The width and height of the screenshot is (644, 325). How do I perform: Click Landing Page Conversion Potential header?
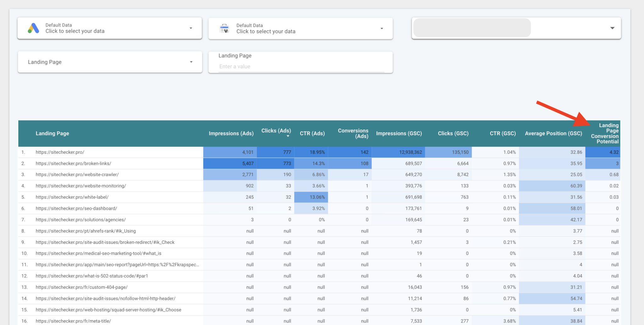click(x=605, y=133)
